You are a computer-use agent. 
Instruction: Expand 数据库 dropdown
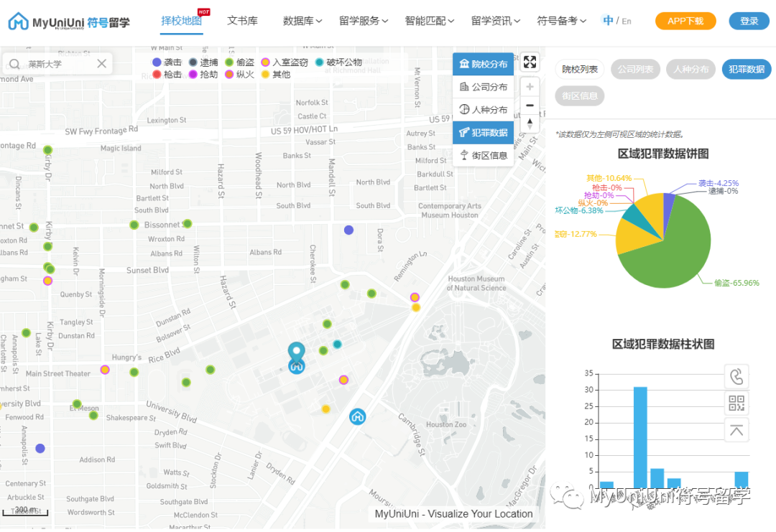pos(302,21)
